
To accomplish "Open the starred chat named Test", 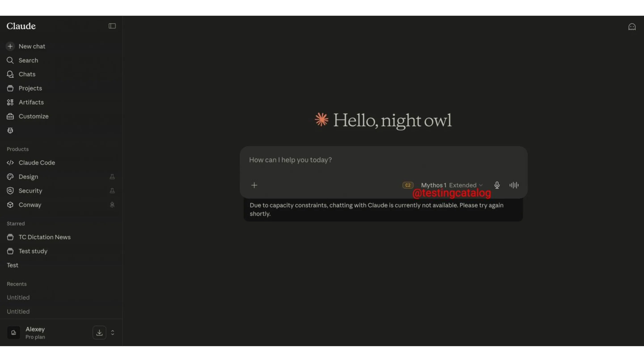I will click(x=13, y=265).
